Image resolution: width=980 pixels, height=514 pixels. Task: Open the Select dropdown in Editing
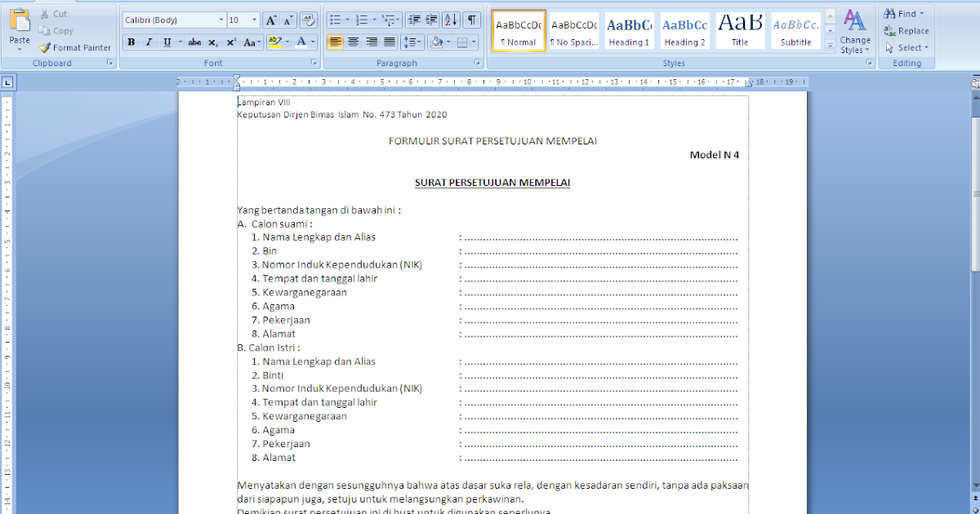click(906, 47)
